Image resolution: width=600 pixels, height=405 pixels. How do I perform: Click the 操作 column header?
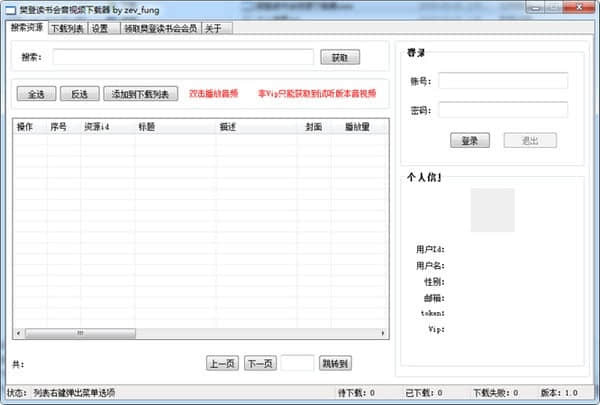pos(30,127)
